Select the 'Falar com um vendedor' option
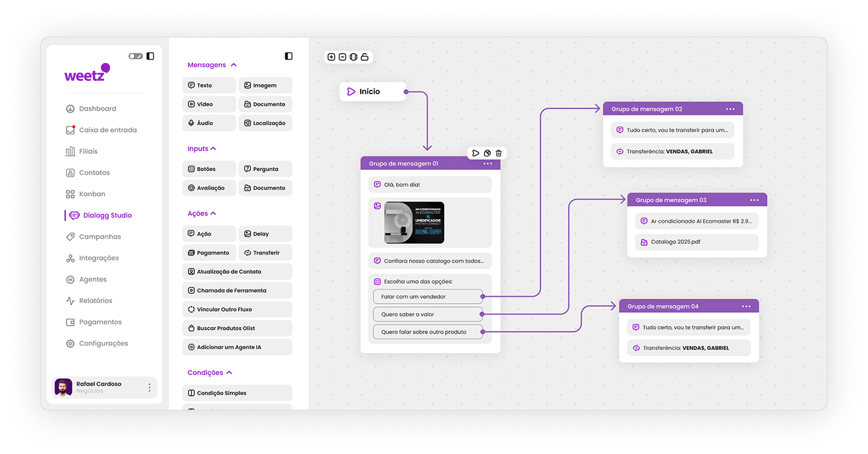 coord(428,297)
